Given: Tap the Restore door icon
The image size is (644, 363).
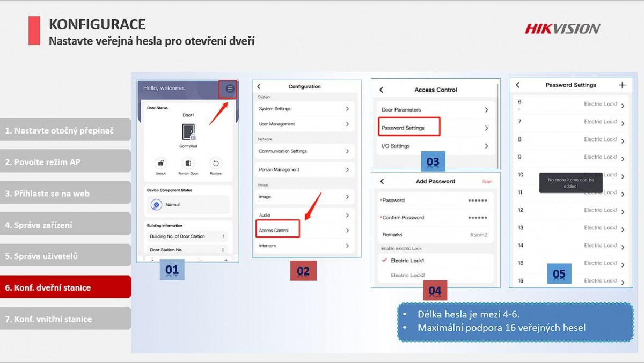Looking at the screenshot, I should (x=216, y=164).
